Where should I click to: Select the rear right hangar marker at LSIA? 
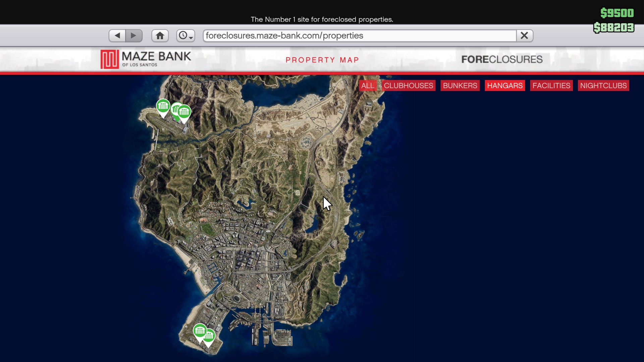(211, 336)
